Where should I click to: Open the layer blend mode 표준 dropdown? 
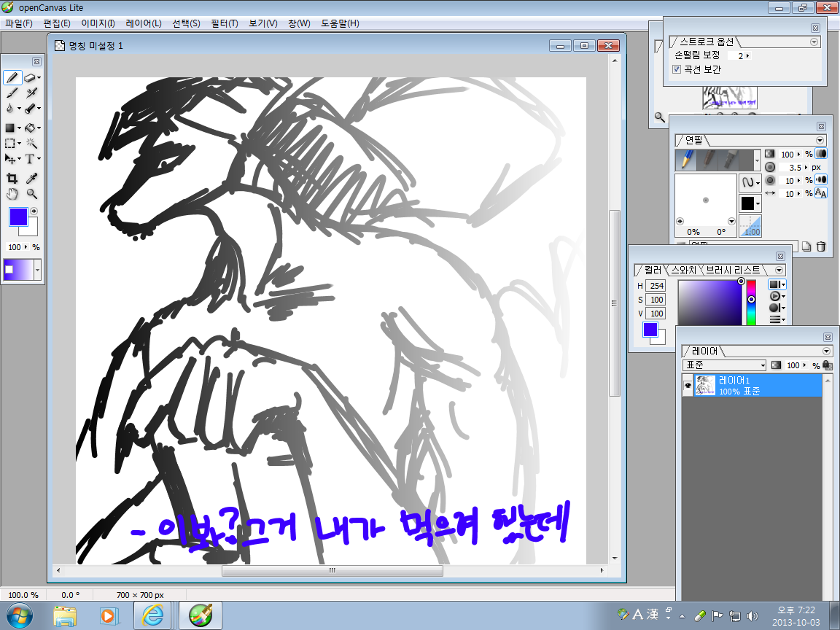(723, 365)
